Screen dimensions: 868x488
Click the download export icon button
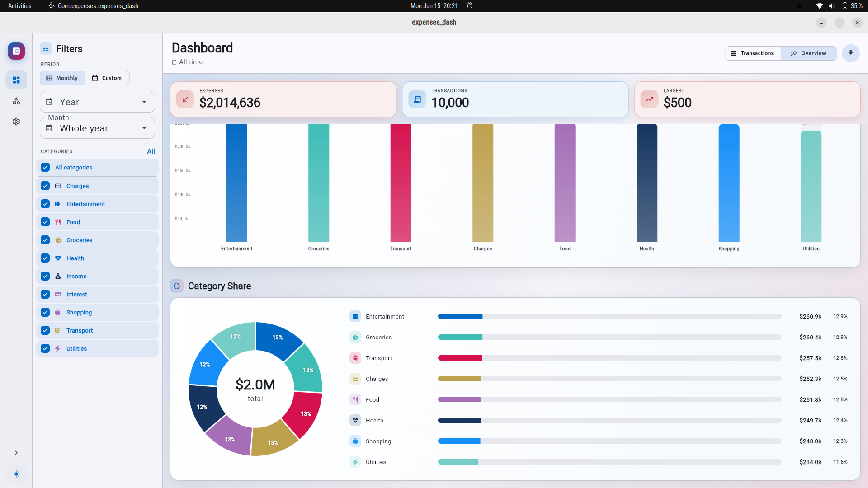point(850,53)
